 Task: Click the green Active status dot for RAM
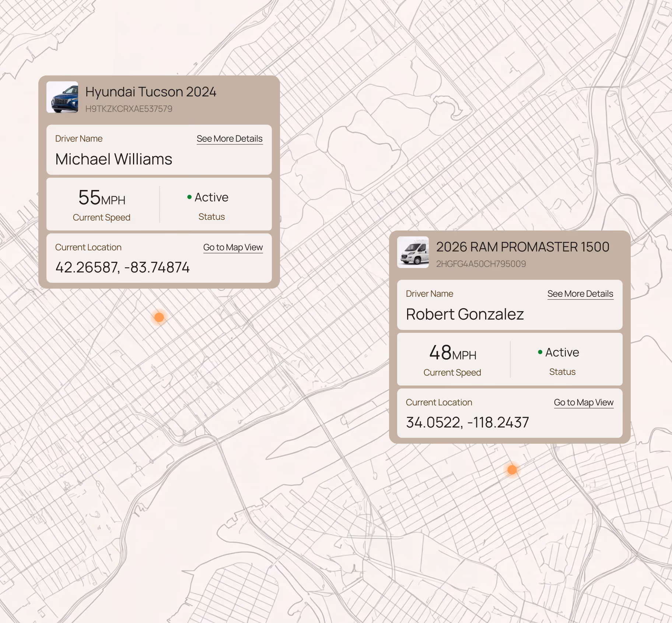pyautogui.click(x=540, y=352)
